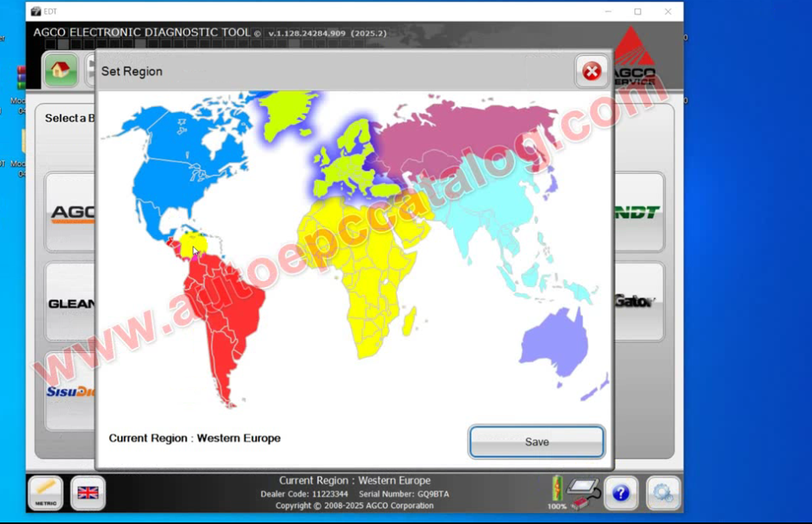Click the footer Current Region status text
This screenshot has width=812, height=524.
point(355,480)
